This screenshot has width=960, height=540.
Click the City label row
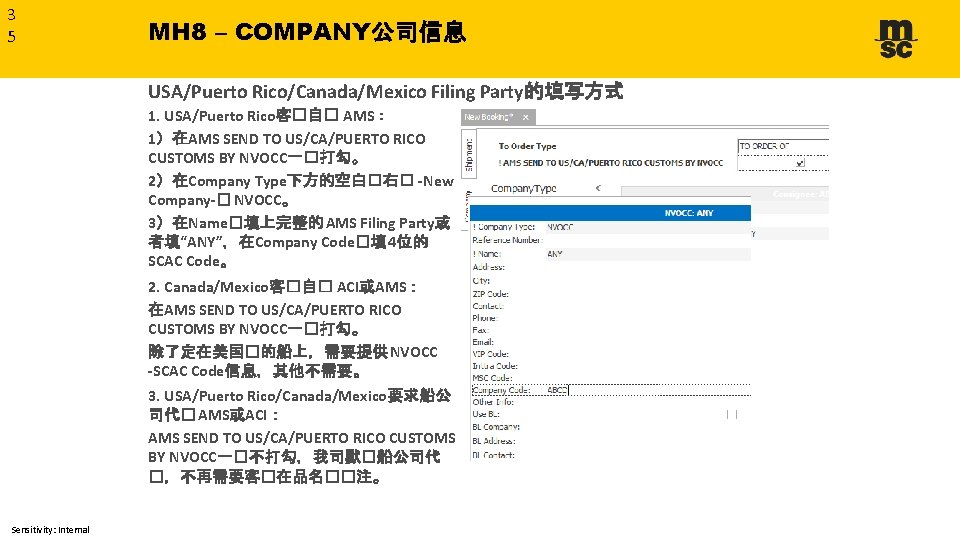481,280
